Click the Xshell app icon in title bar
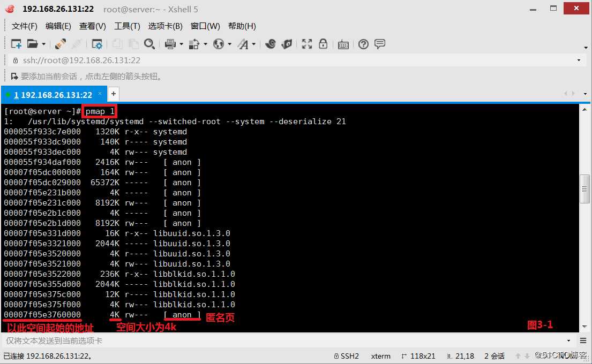This screenshot has width=592, height=364. tap(10, 9)
